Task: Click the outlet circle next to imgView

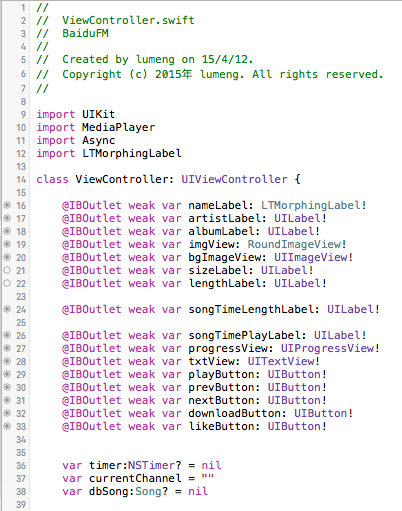Action: tap(7, 244)
